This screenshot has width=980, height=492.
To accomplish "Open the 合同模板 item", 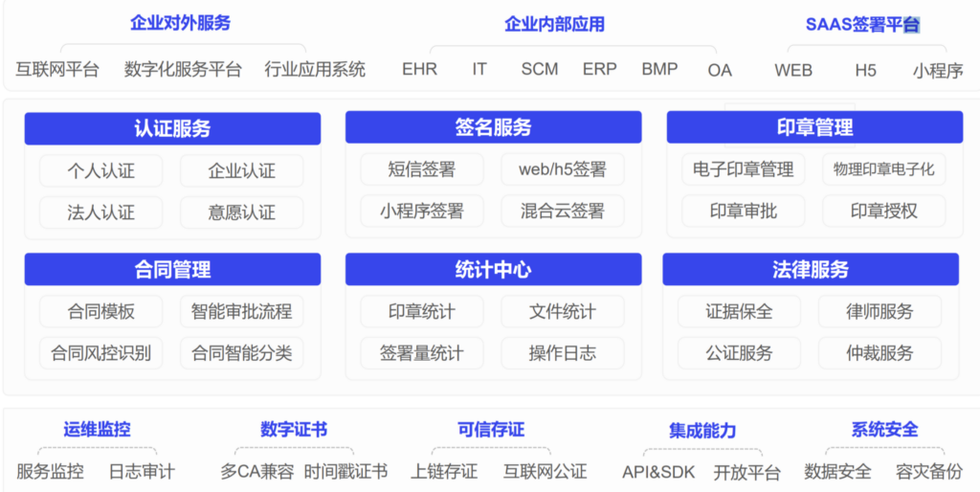I will 100,312.
